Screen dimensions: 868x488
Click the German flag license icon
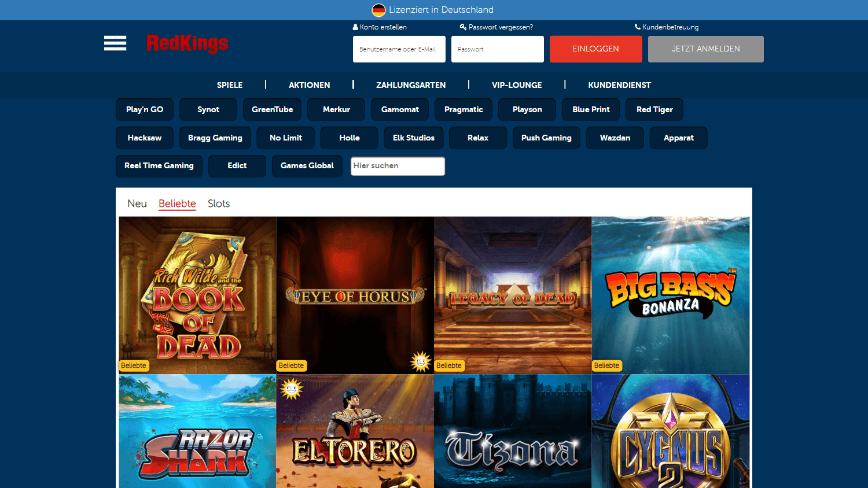pyautogui.click(x=378, y=10)
